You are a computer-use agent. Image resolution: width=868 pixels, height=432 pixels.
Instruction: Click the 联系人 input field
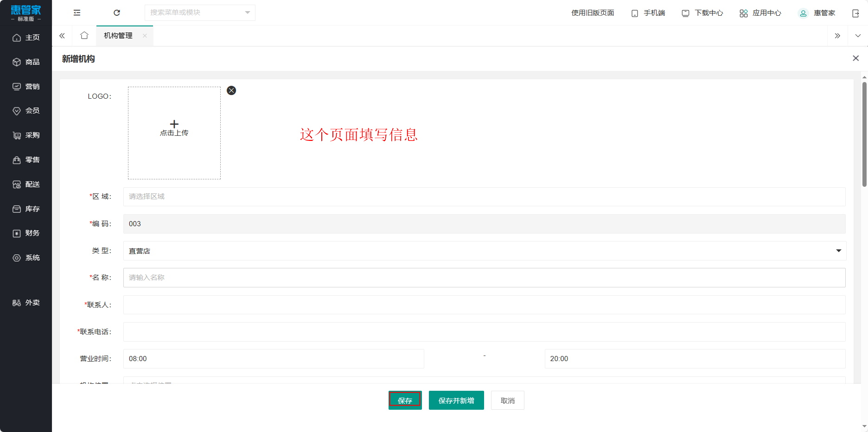click(x=485, y=305)
